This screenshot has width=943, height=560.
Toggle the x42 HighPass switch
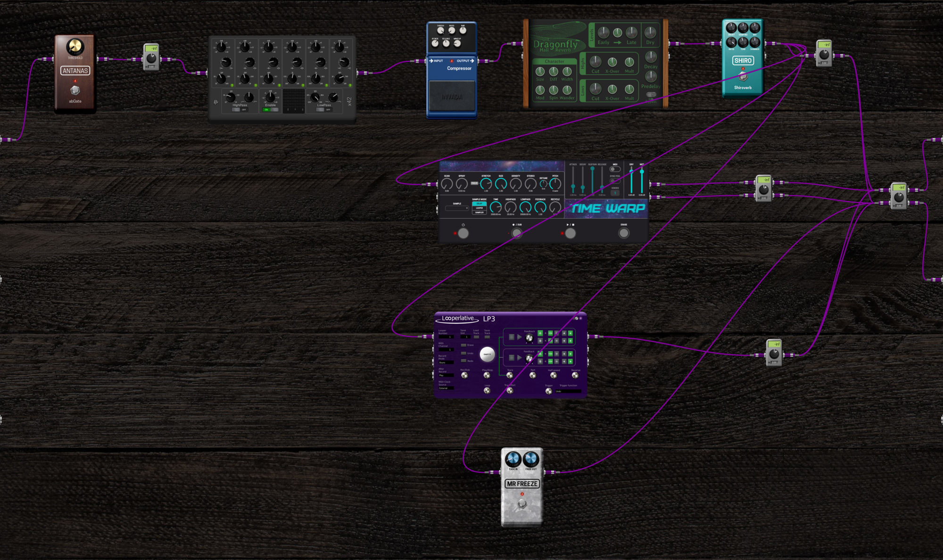pyautogui.click(x=240, y=109)
